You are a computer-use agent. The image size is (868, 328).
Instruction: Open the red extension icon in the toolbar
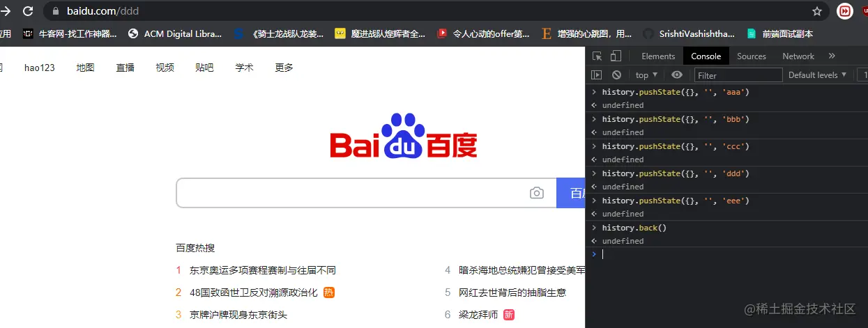pos(845,11)
